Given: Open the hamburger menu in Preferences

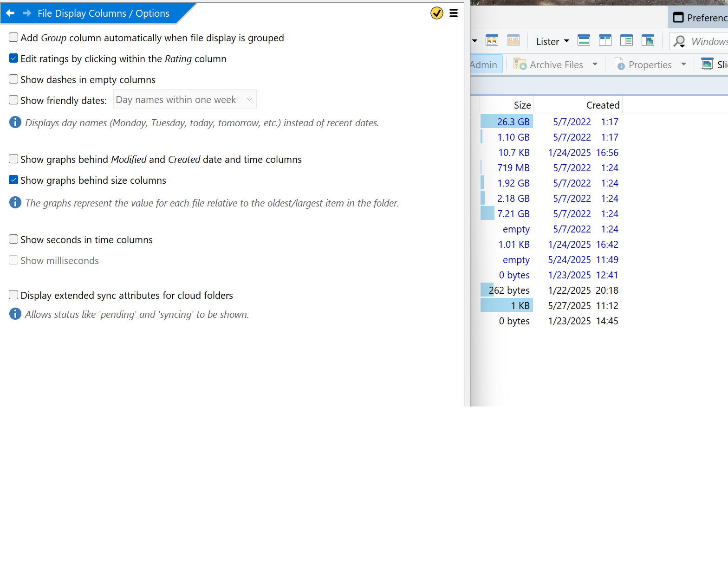Looking at the screenshot, I should pos(454,13).
